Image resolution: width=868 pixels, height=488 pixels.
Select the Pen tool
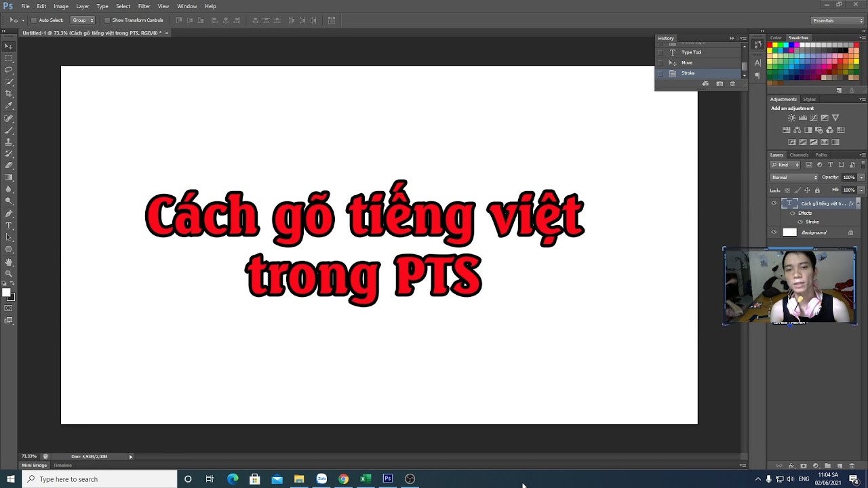(x=8, y=213)
